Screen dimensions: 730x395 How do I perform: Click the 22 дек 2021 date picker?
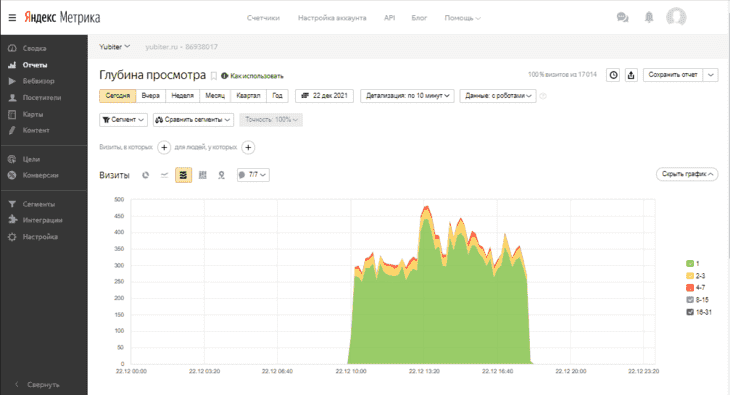point(324,95)
